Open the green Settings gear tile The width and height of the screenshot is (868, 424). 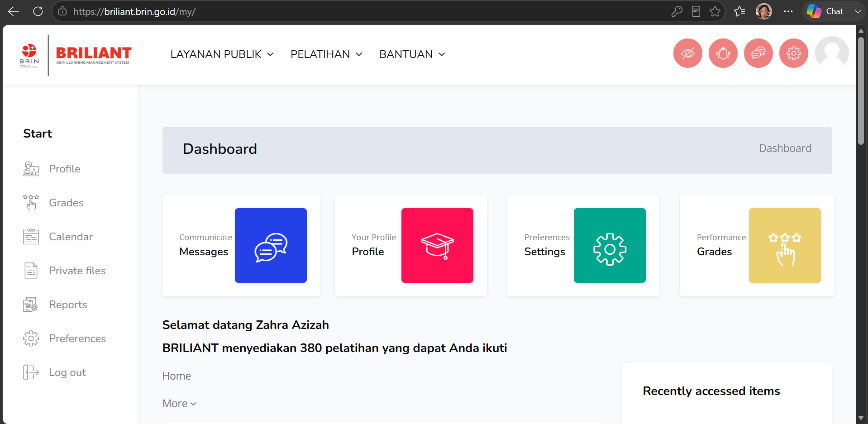tap(610, 245)
